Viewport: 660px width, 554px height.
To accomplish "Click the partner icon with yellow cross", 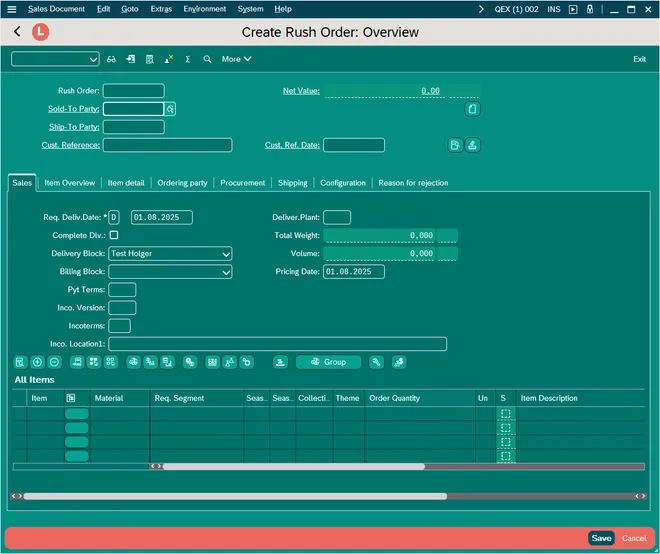I will 169,59.
